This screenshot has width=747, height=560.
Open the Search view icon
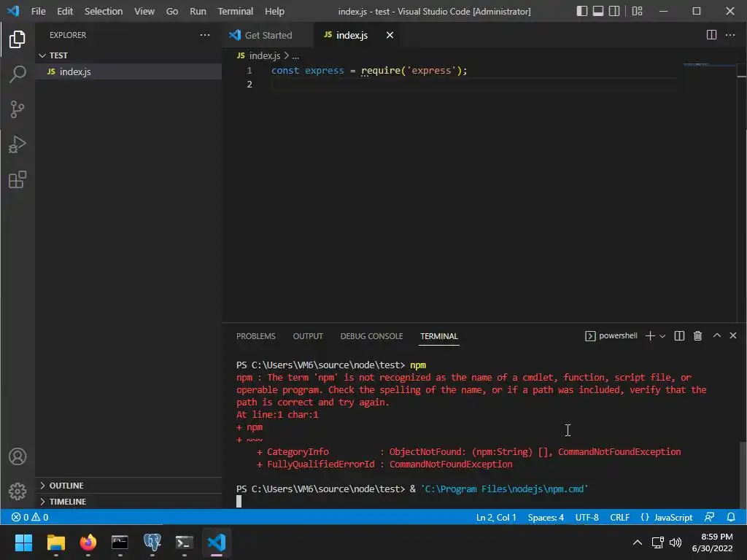click(x=18, y=74)
